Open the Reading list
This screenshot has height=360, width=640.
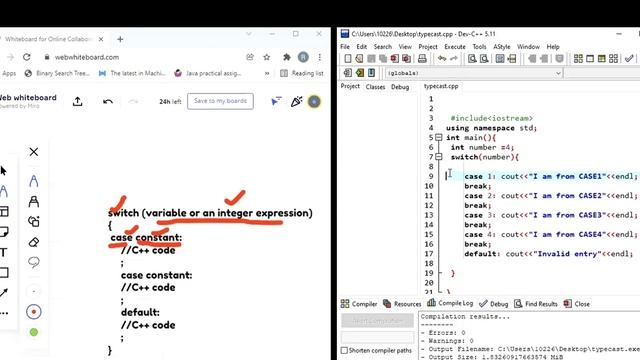(x=302, y=73)
